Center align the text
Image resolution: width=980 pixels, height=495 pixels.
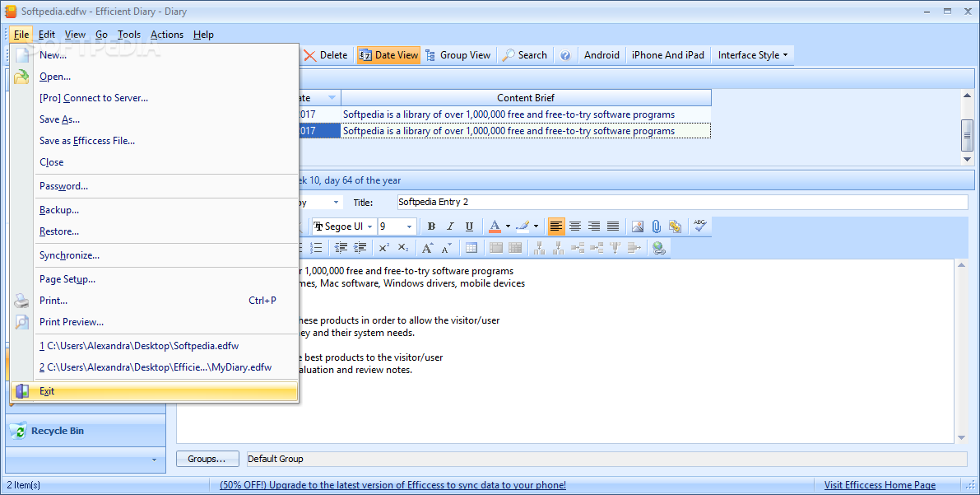[x=575, y=226]
